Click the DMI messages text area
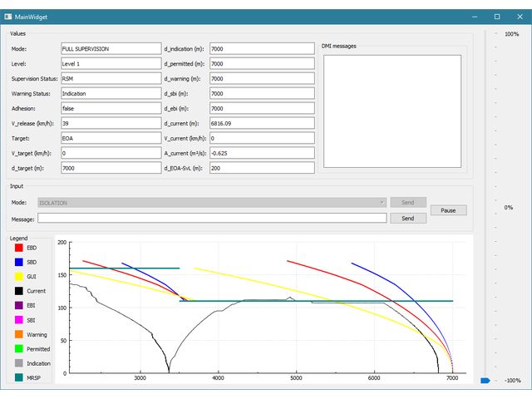Viewport: 532px width, 399px height. tap(392, 111)
